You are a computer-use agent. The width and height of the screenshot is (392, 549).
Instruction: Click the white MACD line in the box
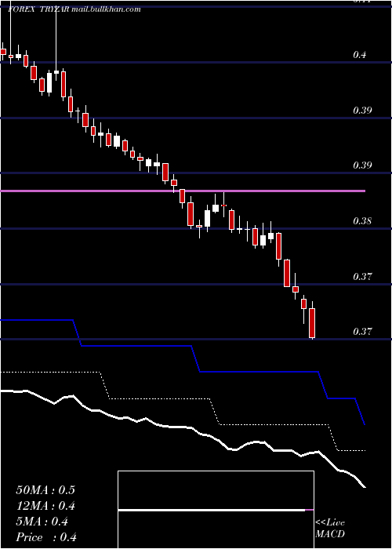(212, 510)
